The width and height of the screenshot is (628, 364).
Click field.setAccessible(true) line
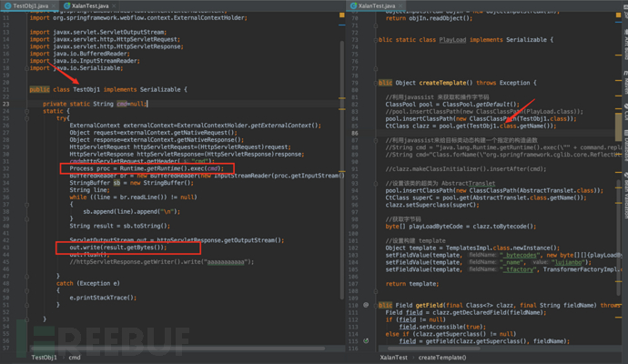click(442, 327)
